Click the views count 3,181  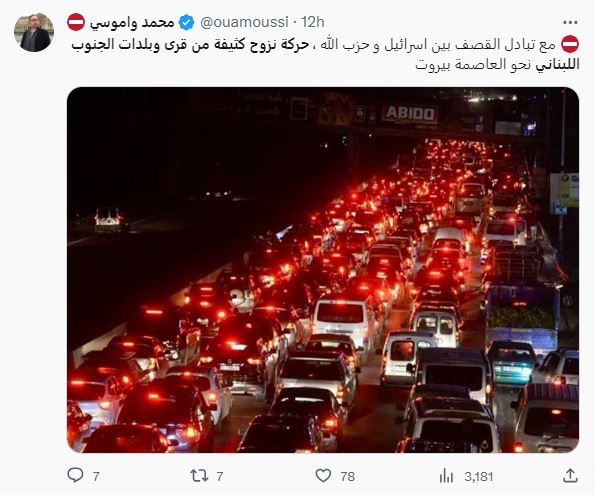click(x=479, y=476)
